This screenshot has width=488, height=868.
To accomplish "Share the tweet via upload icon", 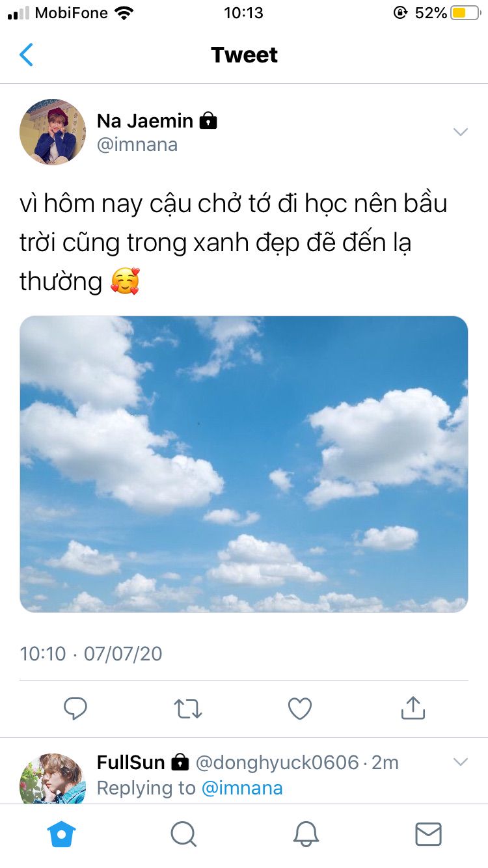I will click(x=413, y=707).
